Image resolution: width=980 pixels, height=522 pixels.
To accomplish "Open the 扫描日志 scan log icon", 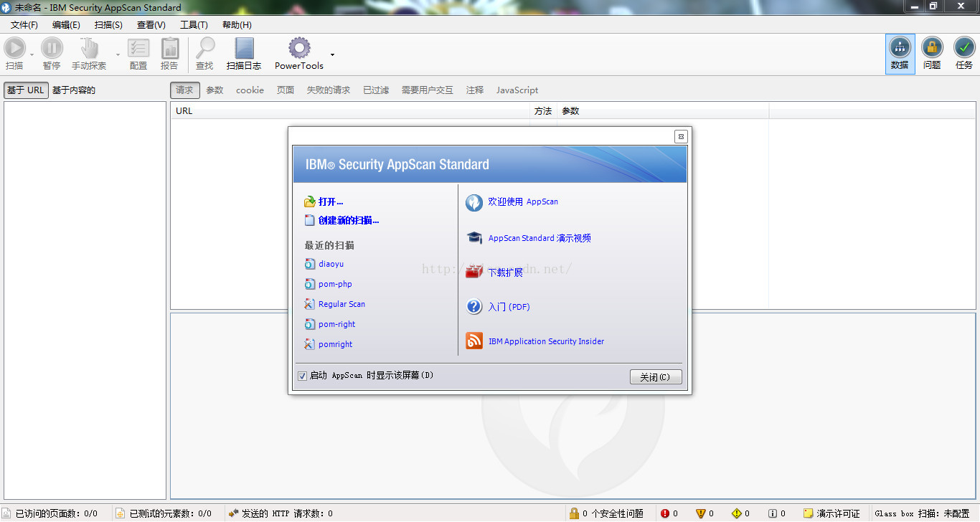I will (x=244, y=48).
